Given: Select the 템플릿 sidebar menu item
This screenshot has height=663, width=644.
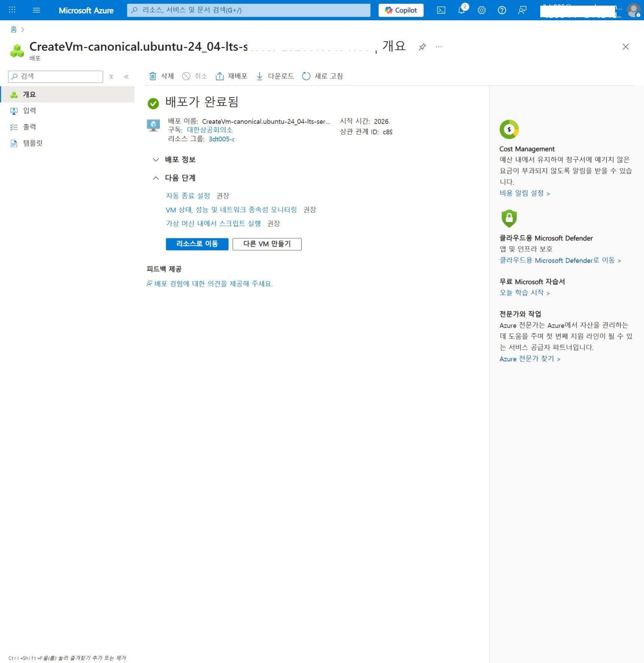Looking at the screenshot, I should 67,143.
